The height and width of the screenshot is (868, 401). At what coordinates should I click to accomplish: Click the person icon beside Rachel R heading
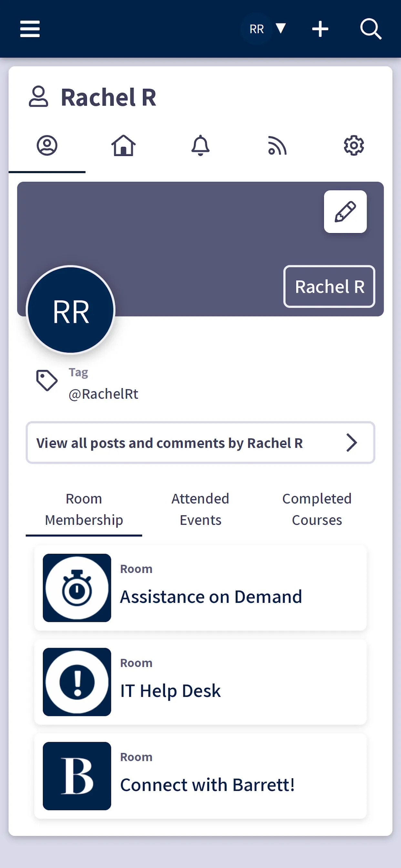[38, 97]
